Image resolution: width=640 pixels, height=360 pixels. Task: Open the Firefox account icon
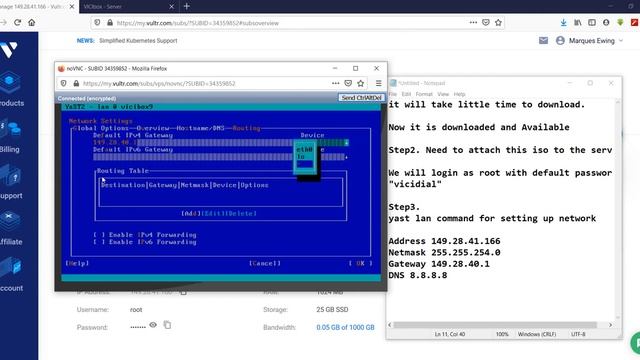coord(606,23)
